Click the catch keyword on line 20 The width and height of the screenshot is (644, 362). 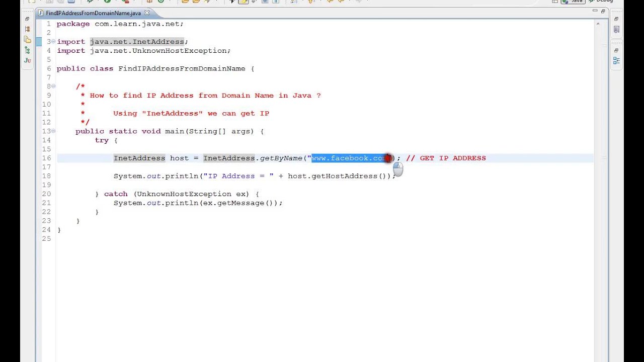click(116, 194)
